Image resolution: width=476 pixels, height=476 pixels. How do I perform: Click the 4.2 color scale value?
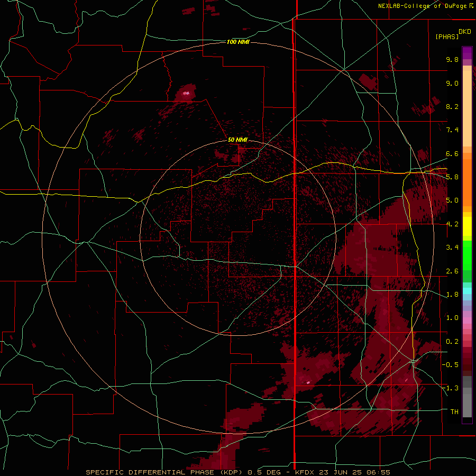452,224
